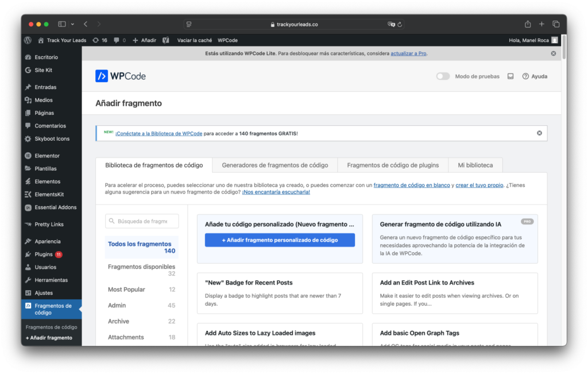Click ¡Nos encantaría escucharla! link
This screenshot has height=374, width=588.
click(x=276, y=192)
